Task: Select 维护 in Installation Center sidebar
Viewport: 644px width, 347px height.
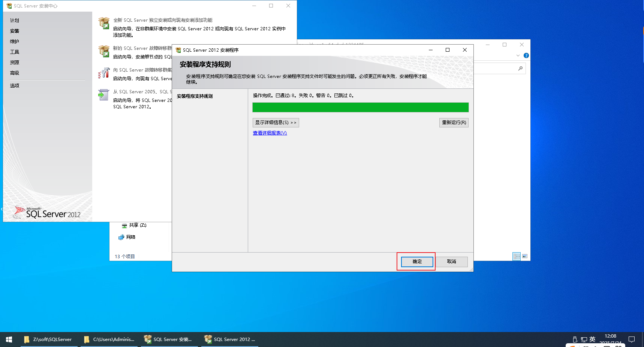Action: (x=15, y=42)
